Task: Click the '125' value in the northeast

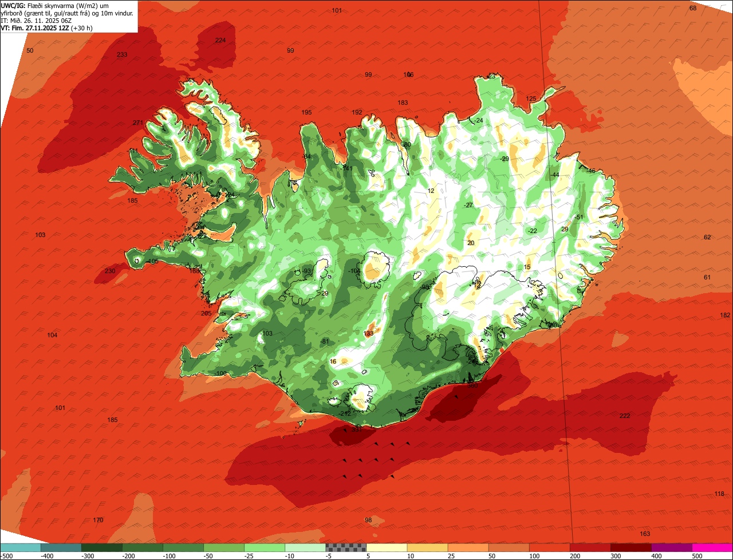Action: [x=531, y=98]
